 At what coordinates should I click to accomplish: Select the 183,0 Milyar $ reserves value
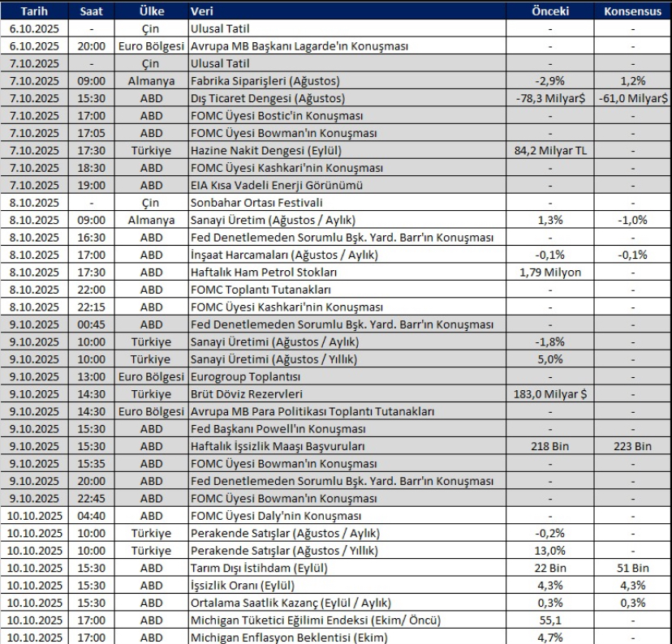[550, 394]
